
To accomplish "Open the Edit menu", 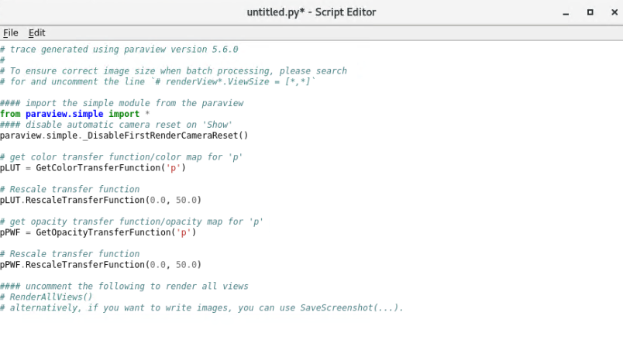I will point(36,33).
